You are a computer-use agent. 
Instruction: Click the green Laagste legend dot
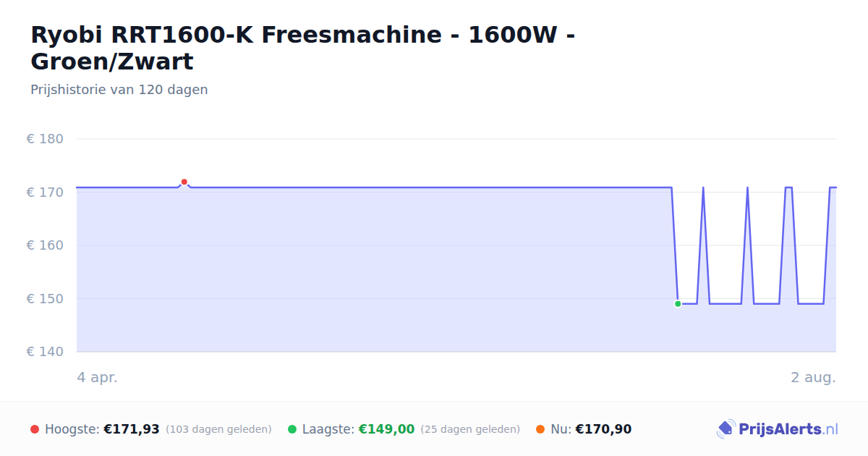coord(292,429)
